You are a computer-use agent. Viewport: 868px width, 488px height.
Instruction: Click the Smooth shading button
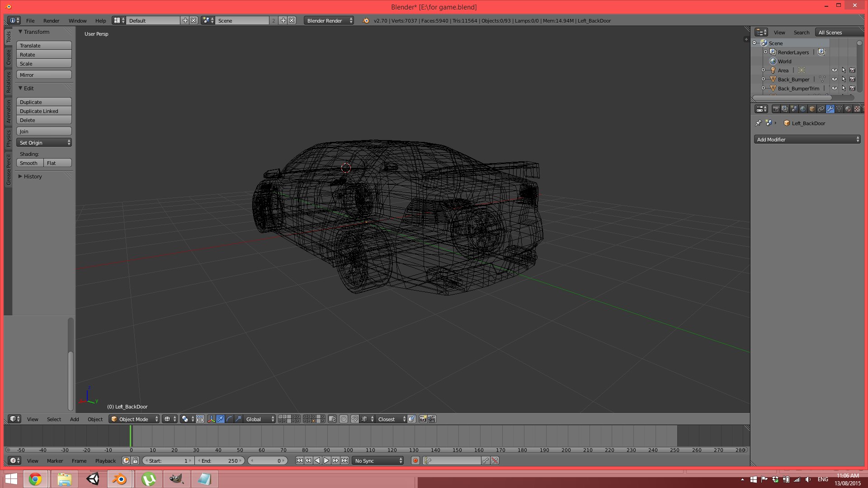point(30,163)
